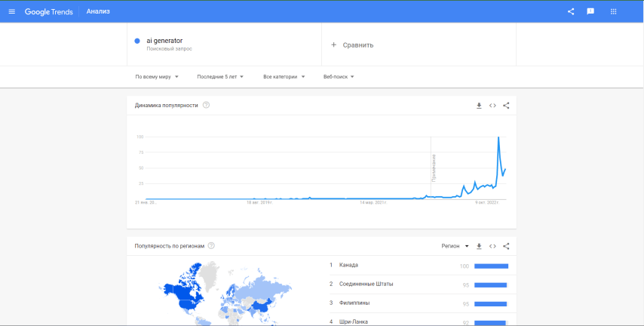The image size is (644, 326).
Task: Open the hamburger main menu
Action: click(x=11, y=11)
